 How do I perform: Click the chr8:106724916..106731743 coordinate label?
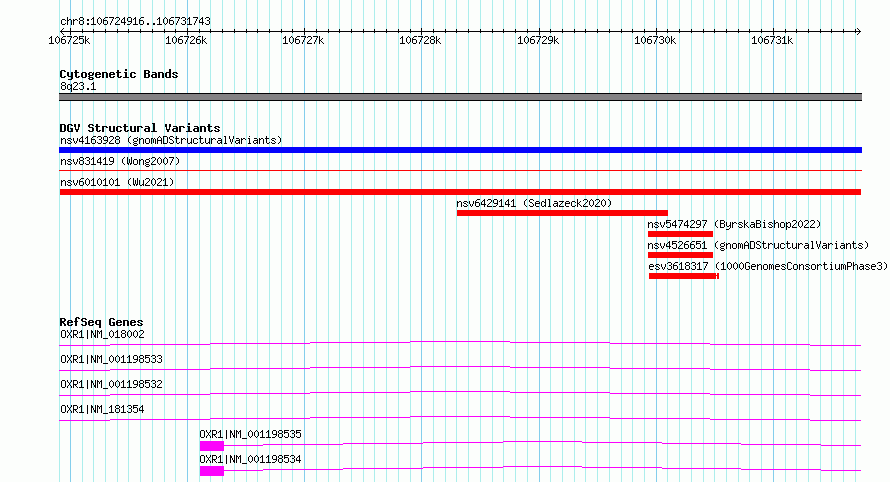click(135, 22)
